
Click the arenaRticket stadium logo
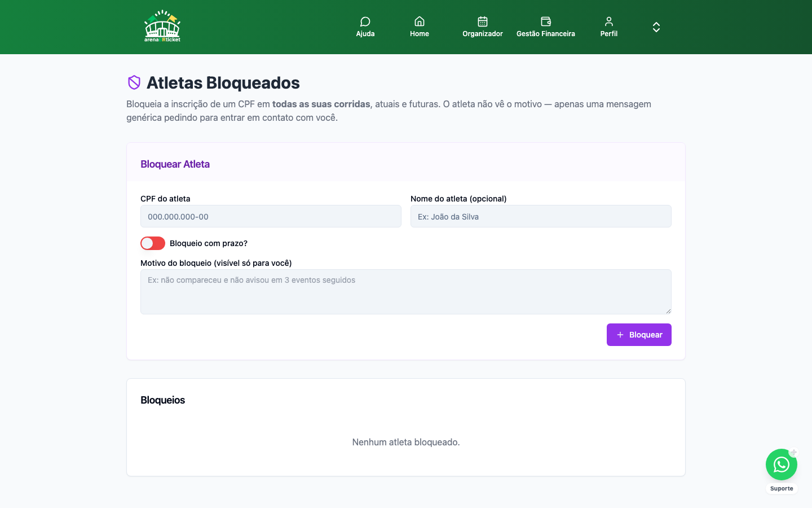[162, 27]
